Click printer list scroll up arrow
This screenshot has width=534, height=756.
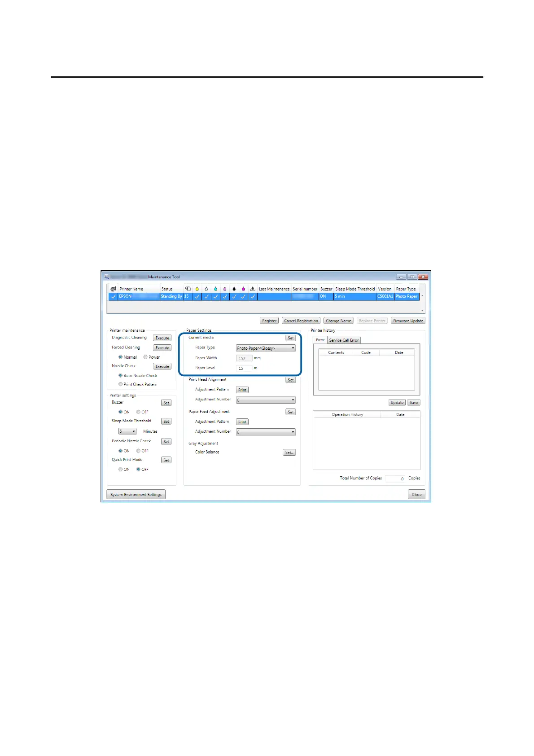(x=422, y=296)
